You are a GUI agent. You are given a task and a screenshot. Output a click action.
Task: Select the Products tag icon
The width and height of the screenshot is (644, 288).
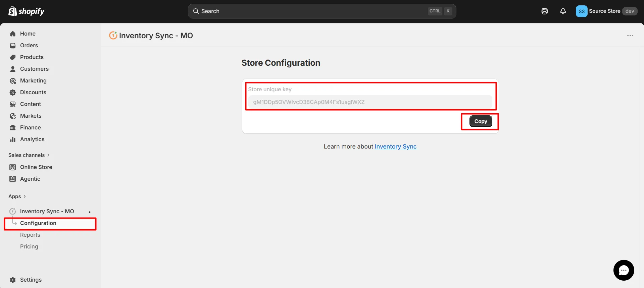pos(13,57)
